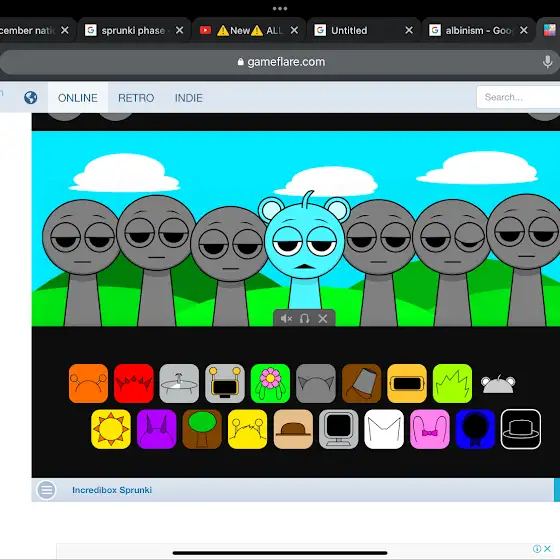Image resolution: width=560 pixels, height=560 pixels.
Task: Select the brown tile with bucket icon
Action: (361, 383)
